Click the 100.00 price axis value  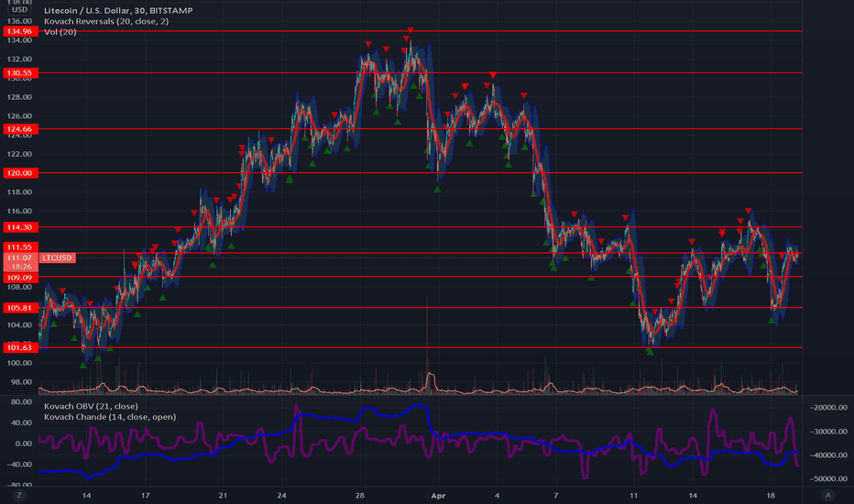19,363
